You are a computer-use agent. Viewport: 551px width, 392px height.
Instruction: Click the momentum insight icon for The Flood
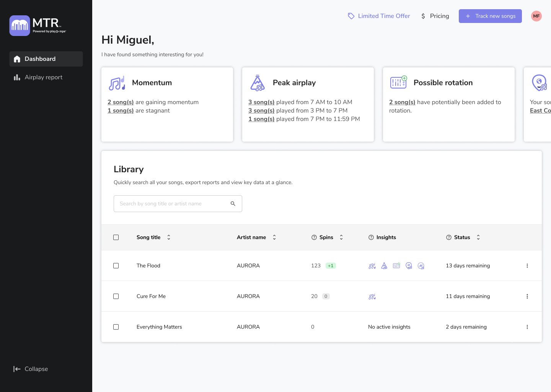tap(372, 266)
